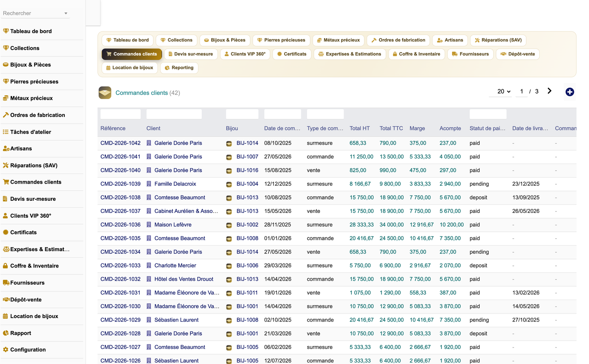Click the Date de commande filter field
The image size is (589, 364).
[282, 114]
